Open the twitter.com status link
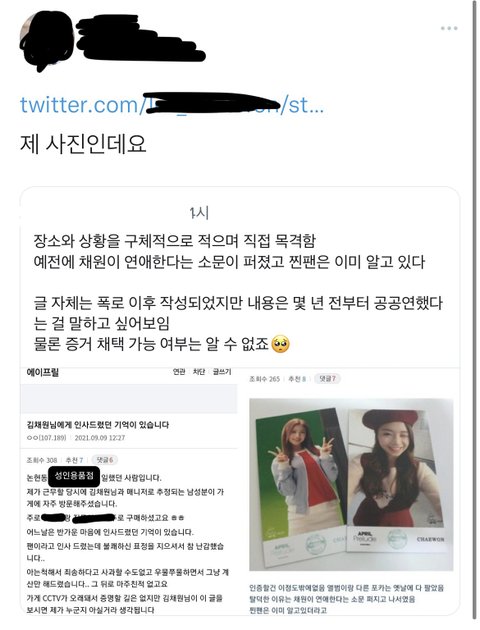Screen dimensions: 480x630 (172, 105)
